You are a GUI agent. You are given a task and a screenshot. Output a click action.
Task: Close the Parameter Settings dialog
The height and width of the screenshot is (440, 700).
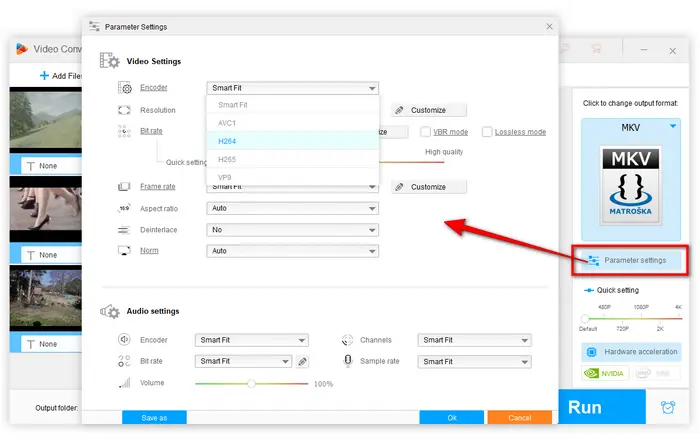549,27
